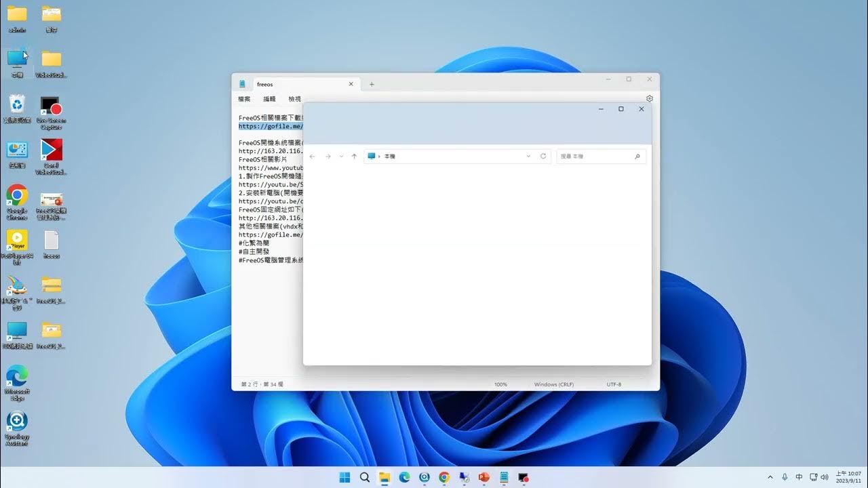Go up one folder level in Explorer

coord(354,157)
